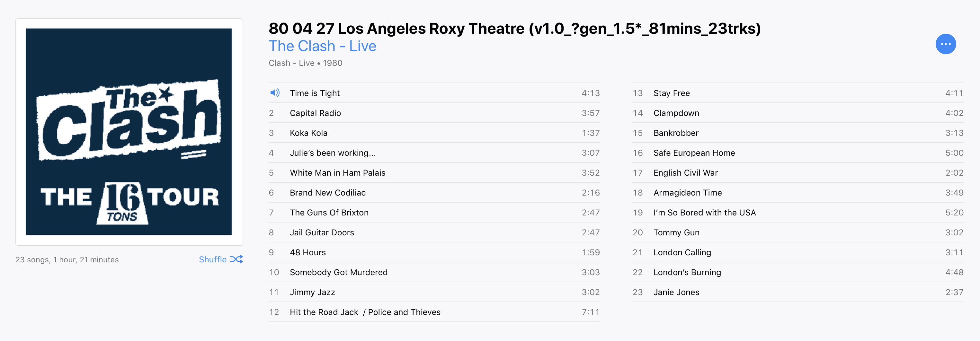Viewport: 980px width, 341px height.
Task: Choose Armagideon Time from the list
Action: click(x=798, y=193)
